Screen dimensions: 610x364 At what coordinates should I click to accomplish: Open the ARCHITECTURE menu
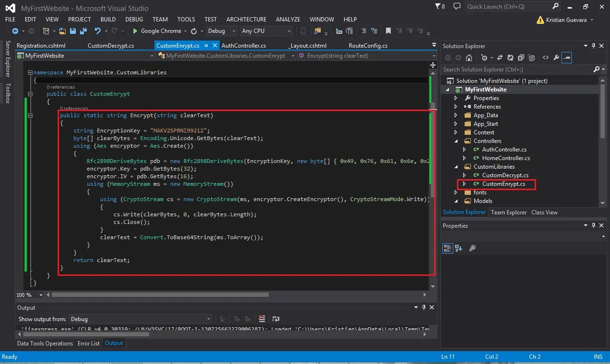point(246,20)
